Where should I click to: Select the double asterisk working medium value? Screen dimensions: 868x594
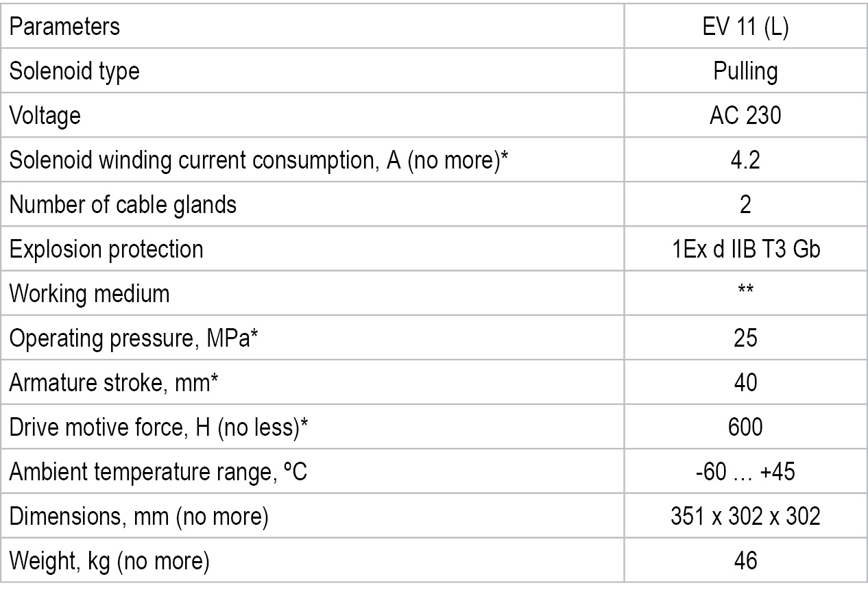(x=745, y=290)
